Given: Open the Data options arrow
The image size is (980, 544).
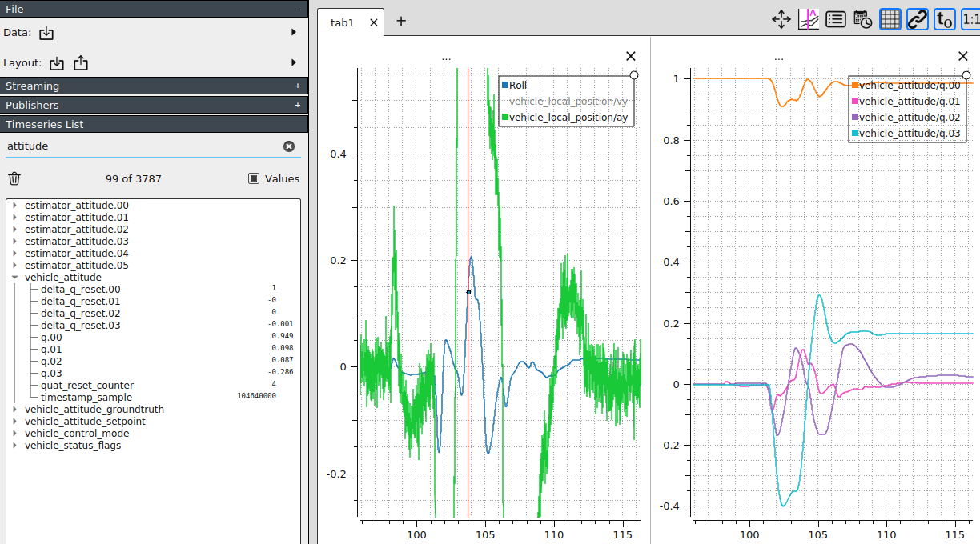Looking at the screenshot, I should (294, 34).
